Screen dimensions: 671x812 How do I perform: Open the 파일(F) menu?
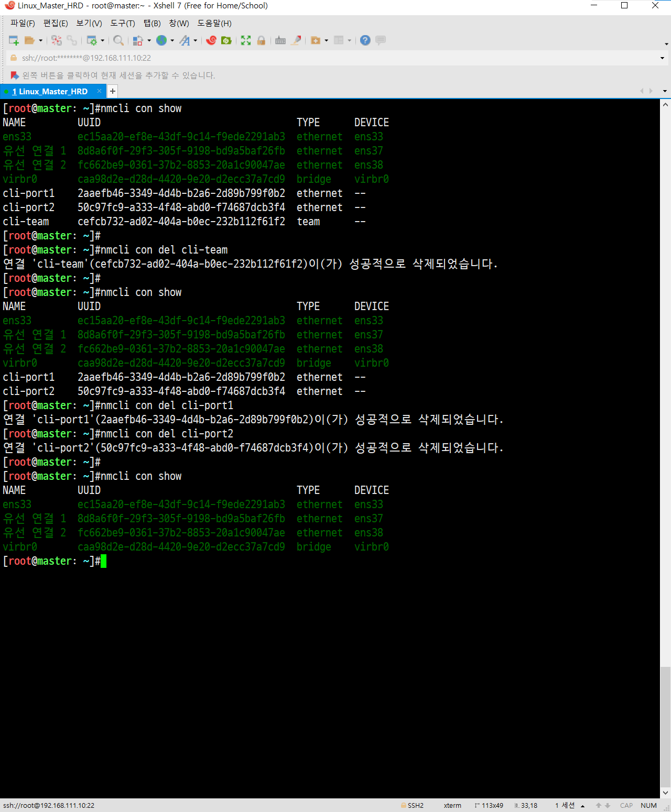tap(23, 23)
